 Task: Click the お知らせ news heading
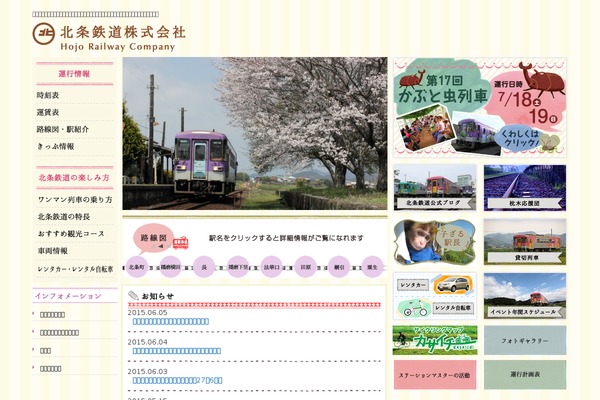(157, 296)
